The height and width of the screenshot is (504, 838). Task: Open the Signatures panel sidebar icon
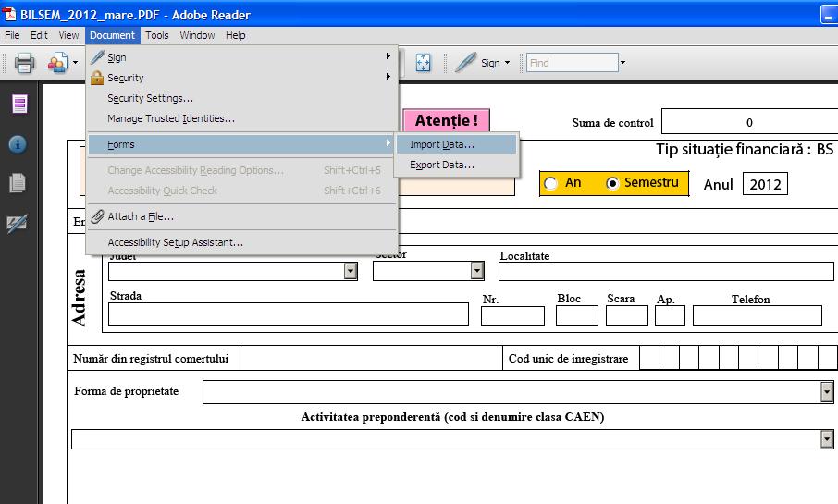[x=18, y=223]
